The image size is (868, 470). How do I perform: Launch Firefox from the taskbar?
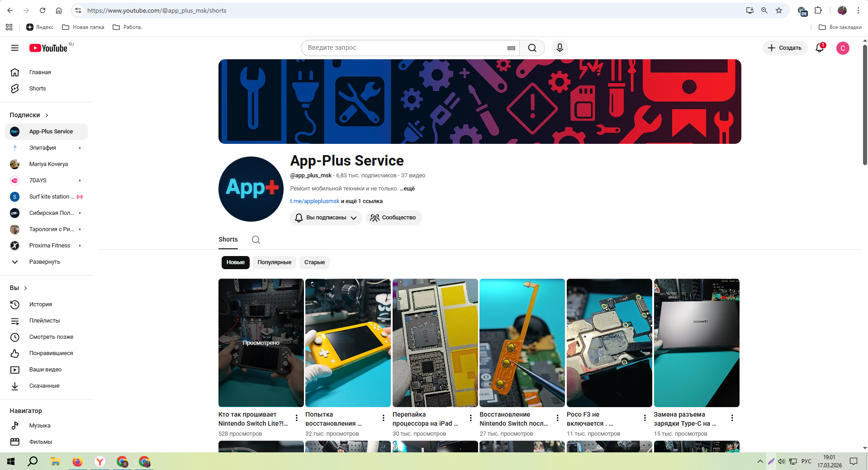(x=77, y=461)
